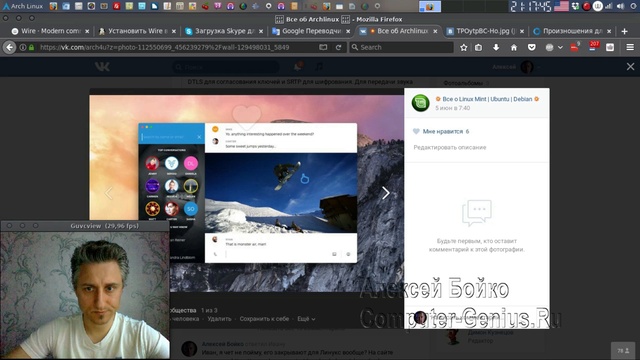Bookmark this page with the star
Image resolution: width=640 pixels, height=360 pixels.
pos(463,47)
